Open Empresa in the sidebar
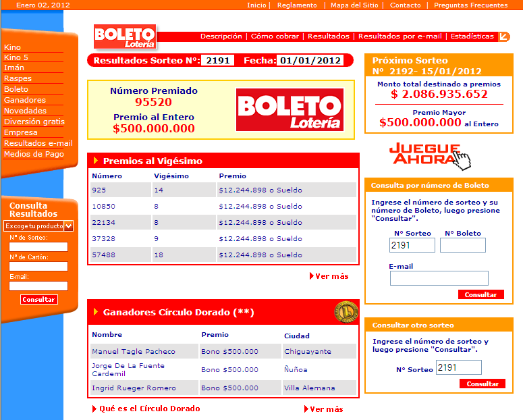This screenshot has width=523, height=420. [21, 132]
